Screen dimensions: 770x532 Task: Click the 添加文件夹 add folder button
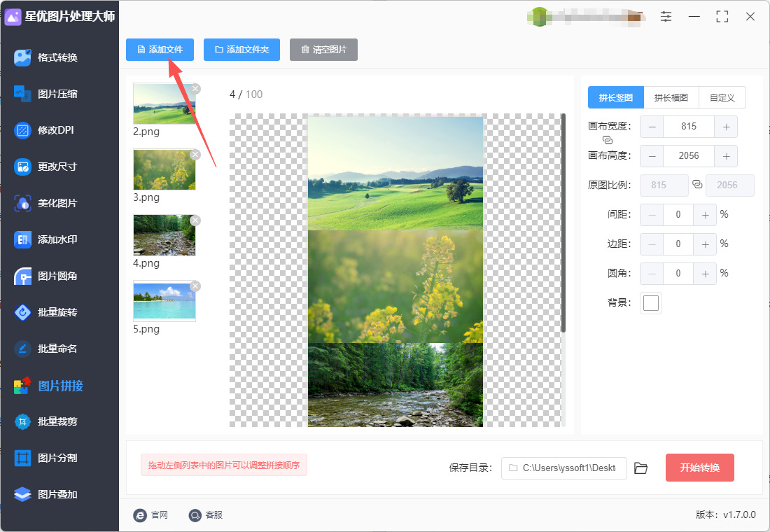241,50
